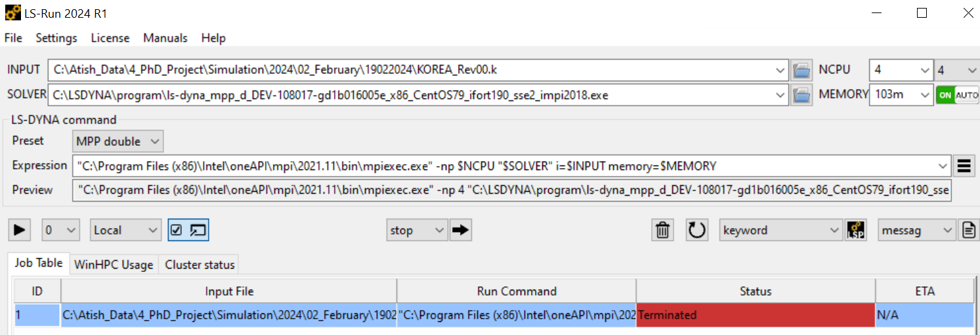Open the License menu
Viewport: 980px width, 335px height.
tap(110, 38)
